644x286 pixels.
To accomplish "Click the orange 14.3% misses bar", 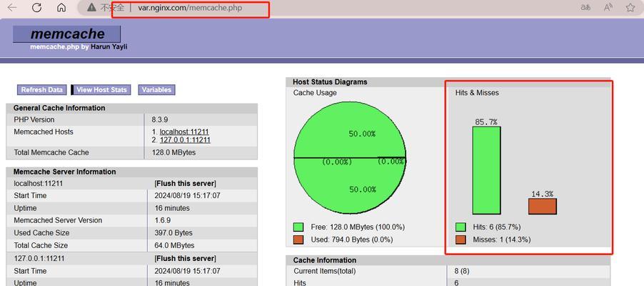I will click(x=543, y=206).
